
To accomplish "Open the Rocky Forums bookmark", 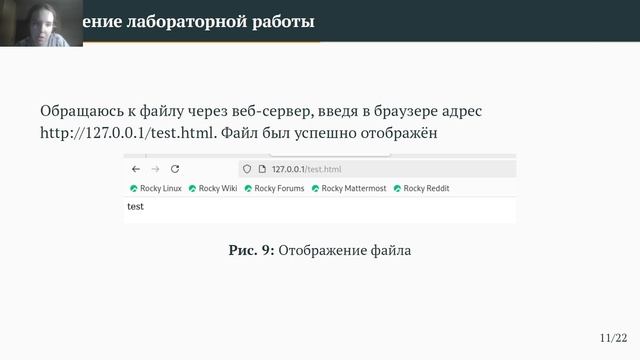I will coord(274,189).
